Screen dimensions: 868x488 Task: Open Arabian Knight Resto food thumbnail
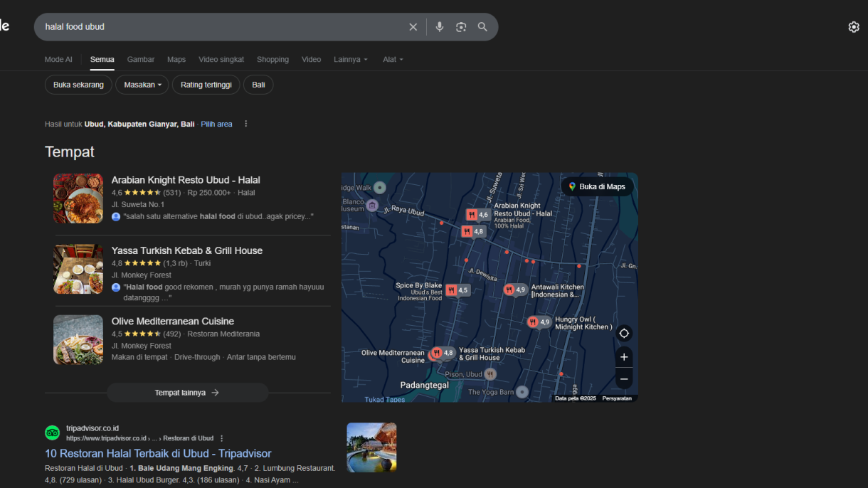pyautogui.click(x=78, y=198)
